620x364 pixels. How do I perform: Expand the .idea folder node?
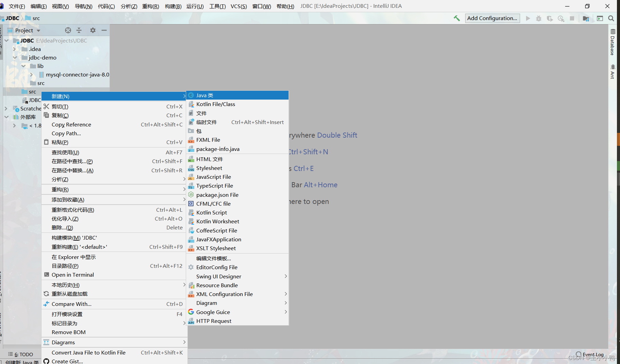14,49
